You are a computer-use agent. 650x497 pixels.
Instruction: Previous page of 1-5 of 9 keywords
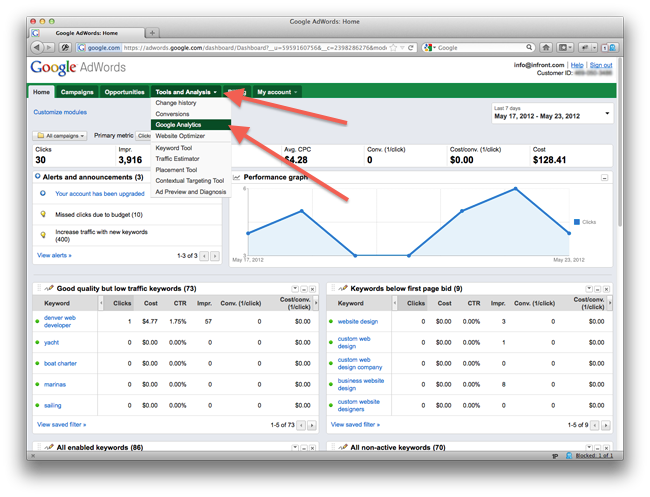595,425
